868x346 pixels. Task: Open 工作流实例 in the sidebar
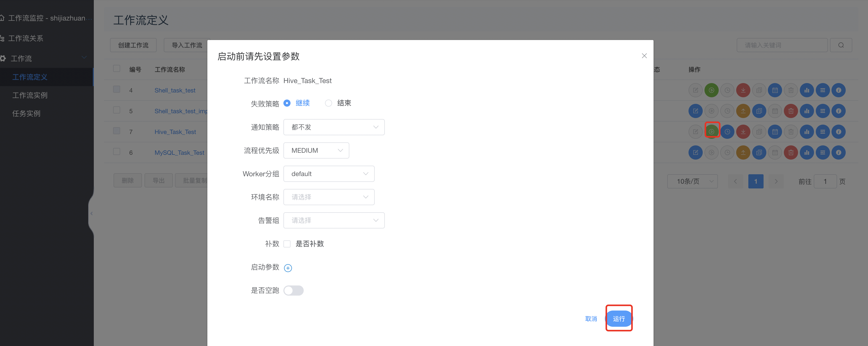(30, 95)
